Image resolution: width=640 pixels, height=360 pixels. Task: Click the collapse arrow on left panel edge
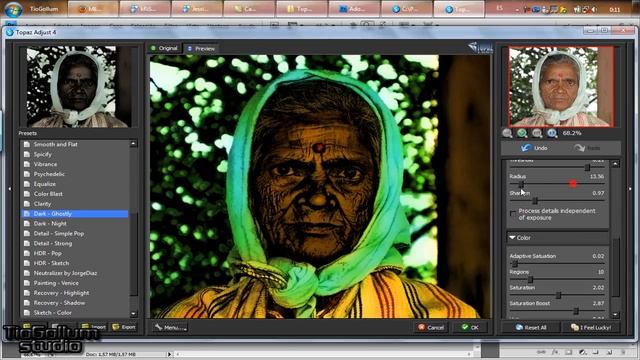point(10,189)
